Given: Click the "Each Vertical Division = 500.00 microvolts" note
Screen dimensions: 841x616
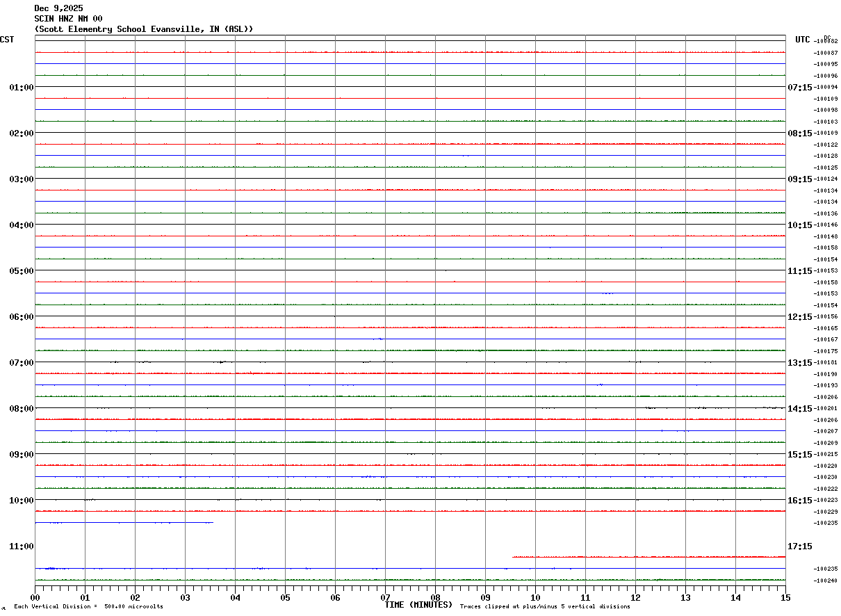Looking at the screenshot, I should point(88,607).
